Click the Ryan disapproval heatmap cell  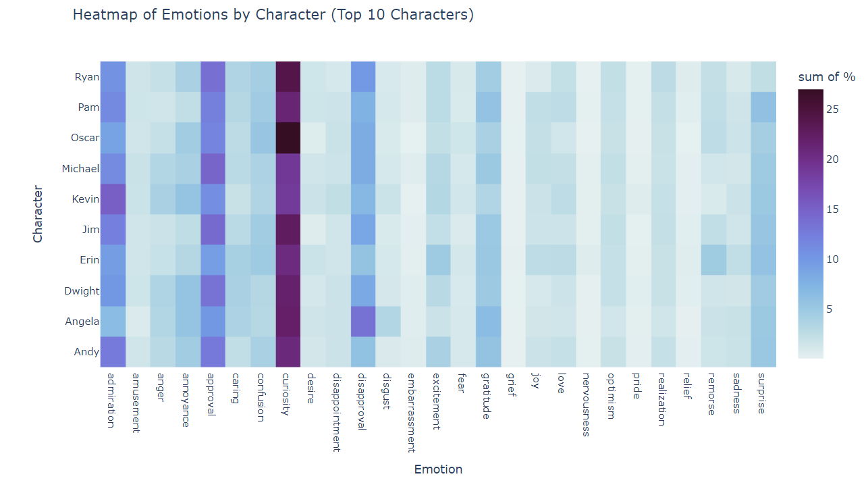(x=363, y=76)
